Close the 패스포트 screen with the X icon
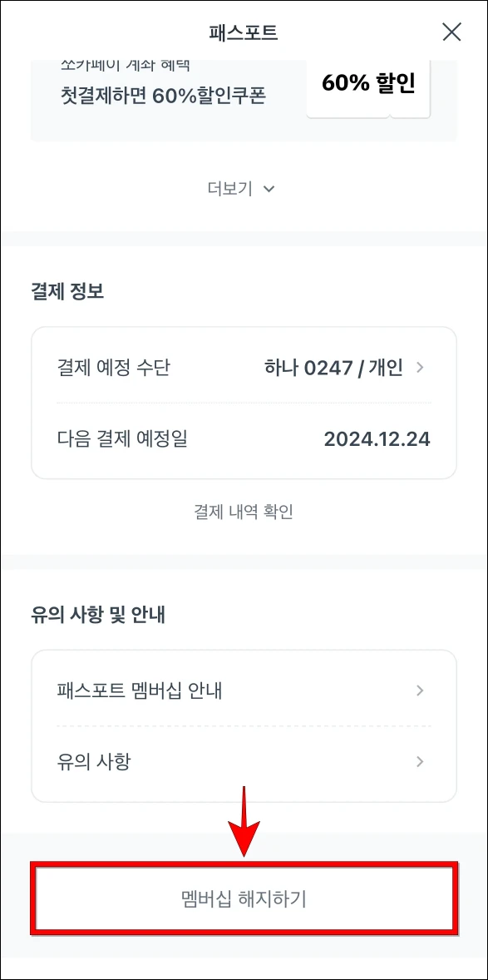This screenshot has width=488, height=980. coord(451,32)
